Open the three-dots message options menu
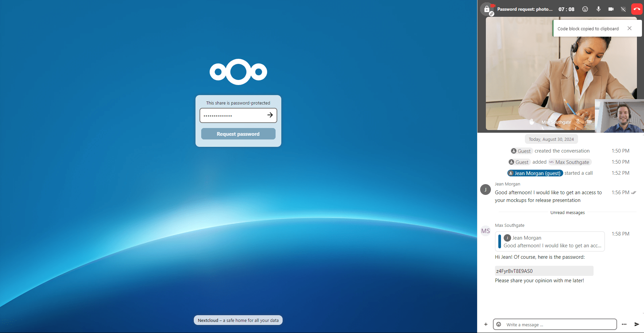This screenshot has width=644, height=333. (x=624, y=324)
